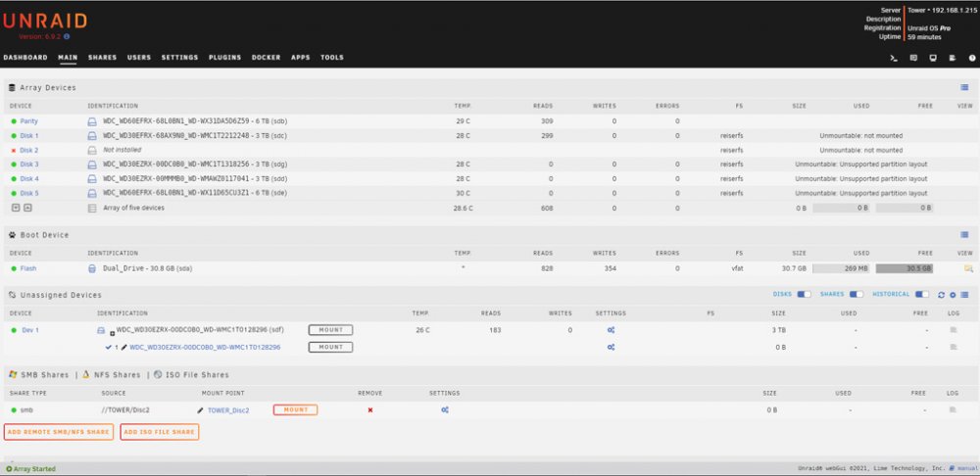
Task: Browse Flash with the view folder icon
Action: [x=968, y=268]
